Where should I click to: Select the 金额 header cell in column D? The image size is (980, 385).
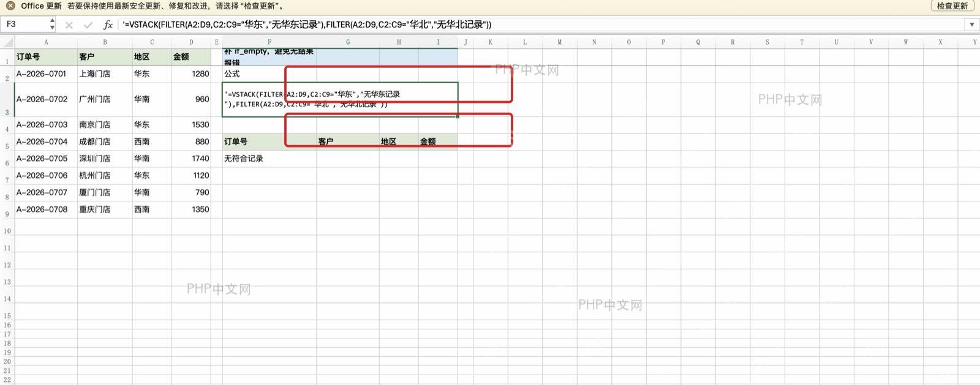(191, 56)
